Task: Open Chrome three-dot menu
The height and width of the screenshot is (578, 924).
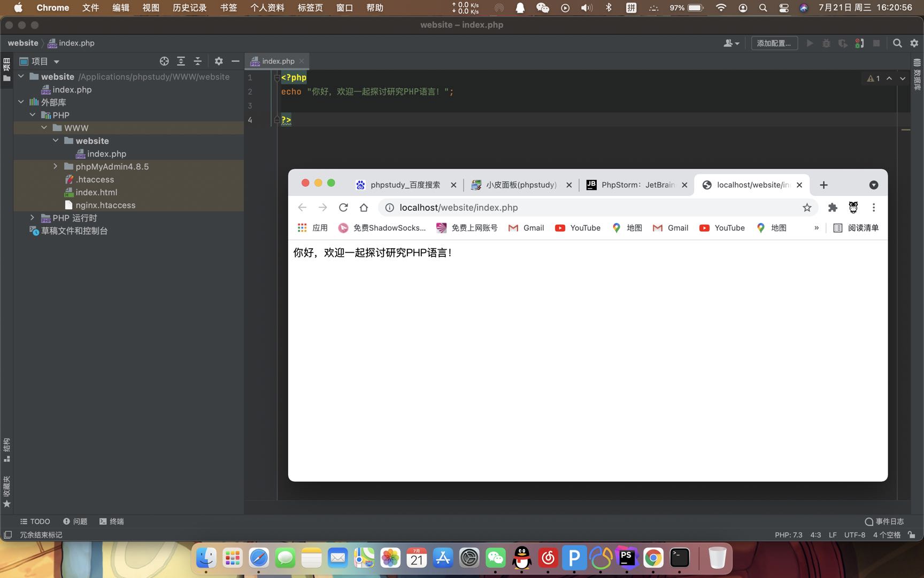Action: coord(874,208)
